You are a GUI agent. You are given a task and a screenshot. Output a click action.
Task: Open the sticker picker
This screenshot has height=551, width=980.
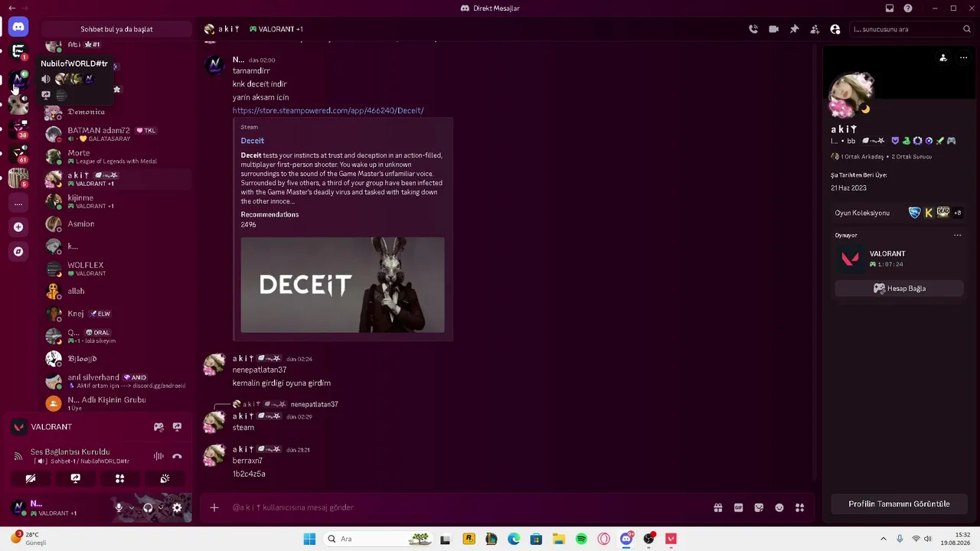[759, 507]
